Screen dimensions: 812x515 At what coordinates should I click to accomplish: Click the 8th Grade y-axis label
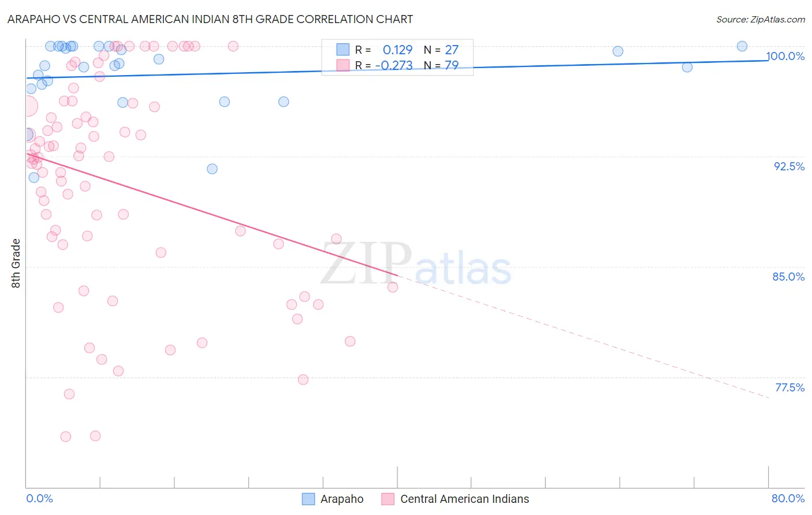click(x=16, y=263)
